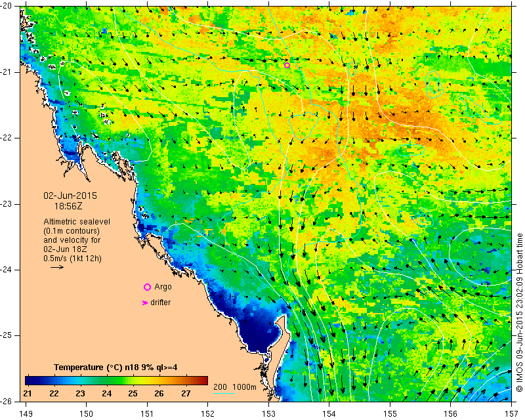Click the colorbar tick label '27'
The image size is (525, 420).
click(186, 393)
